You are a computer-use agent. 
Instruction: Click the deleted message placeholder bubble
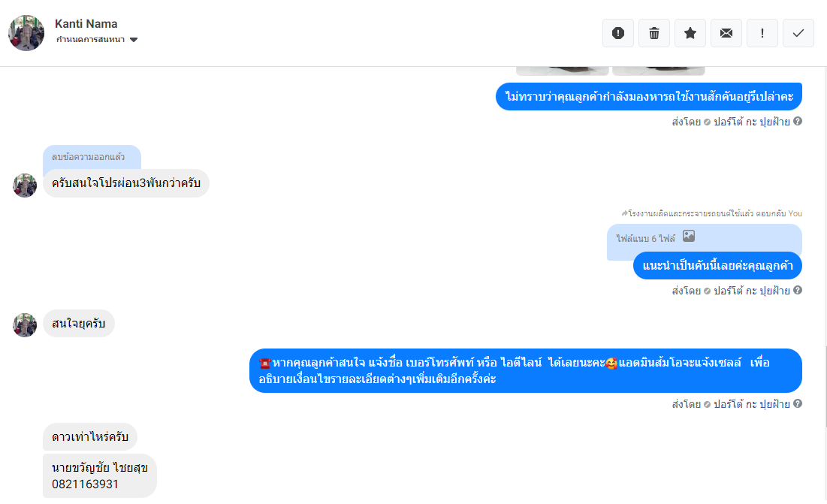[x=92, y=156]
